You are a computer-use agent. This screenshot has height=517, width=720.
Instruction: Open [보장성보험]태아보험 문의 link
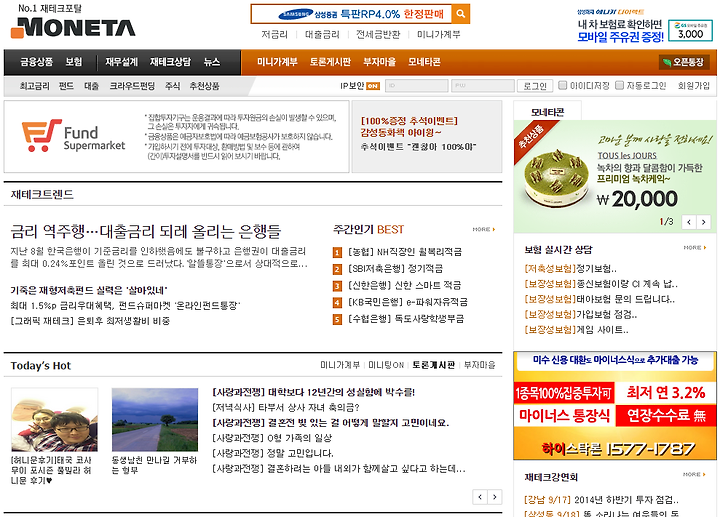pos(599,299)
